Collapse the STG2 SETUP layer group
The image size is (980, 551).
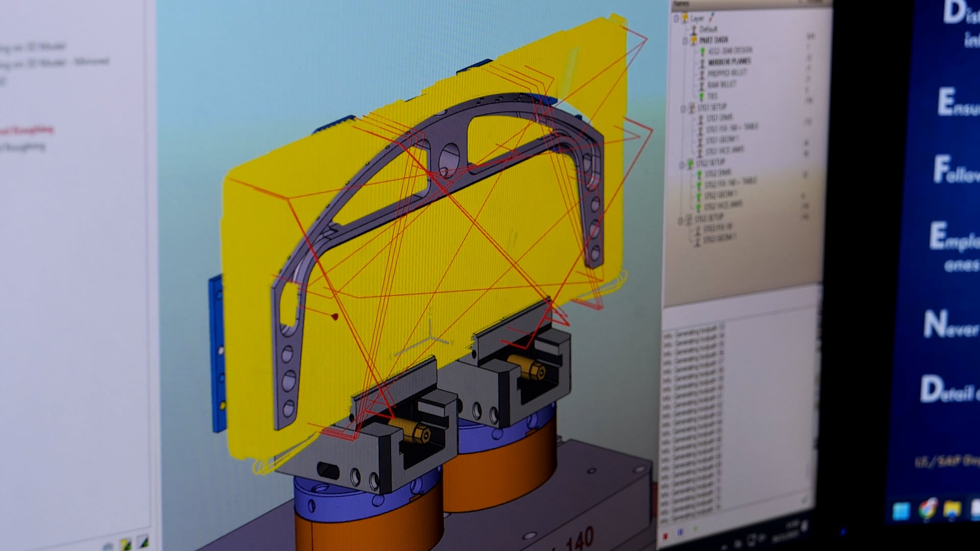pyautogui.click(x=681, y=164)
